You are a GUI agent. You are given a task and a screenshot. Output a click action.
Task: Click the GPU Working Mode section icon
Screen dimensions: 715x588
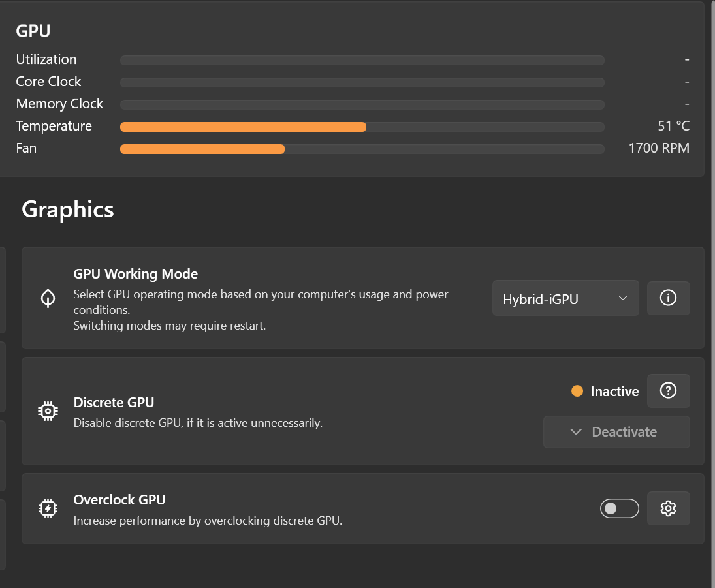pos(48,298)
